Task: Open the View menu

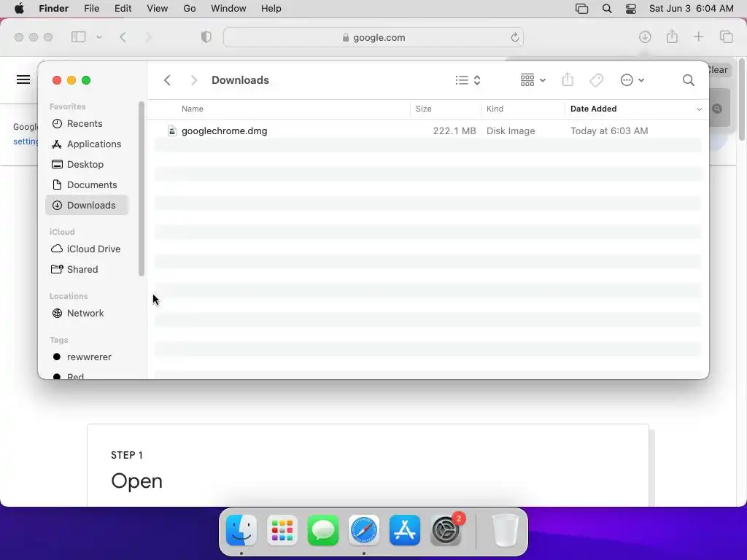Action: tap(158, 9)
